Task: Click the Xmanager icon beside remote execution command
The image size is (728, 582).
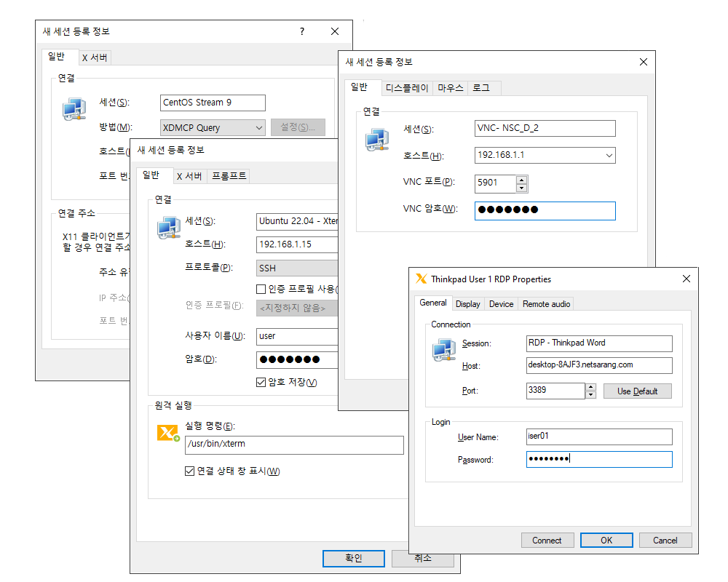Action: (168, 433)
